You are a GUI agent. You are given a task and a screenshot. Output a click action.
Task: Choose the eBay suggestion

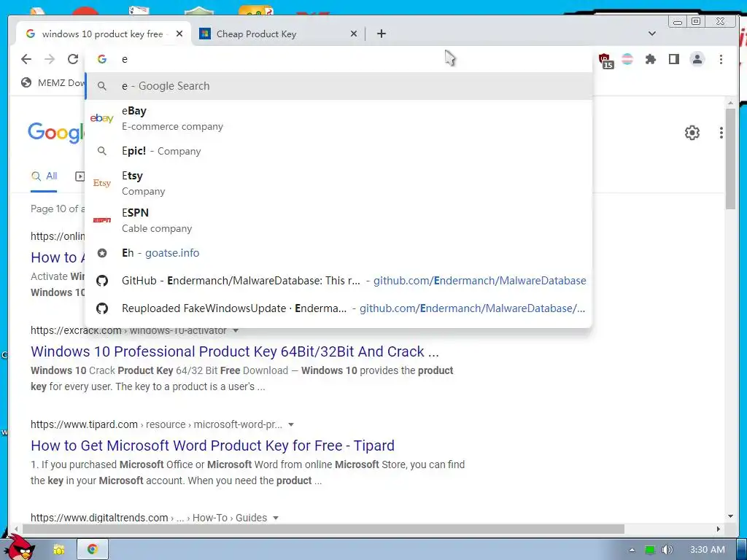click(338, 118)
